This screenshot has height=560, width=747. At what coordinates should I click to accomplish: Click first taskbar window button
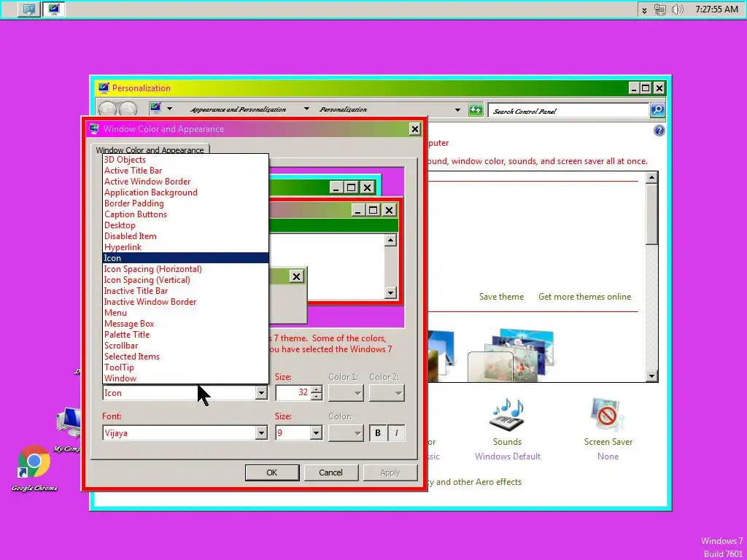point(29,9)
